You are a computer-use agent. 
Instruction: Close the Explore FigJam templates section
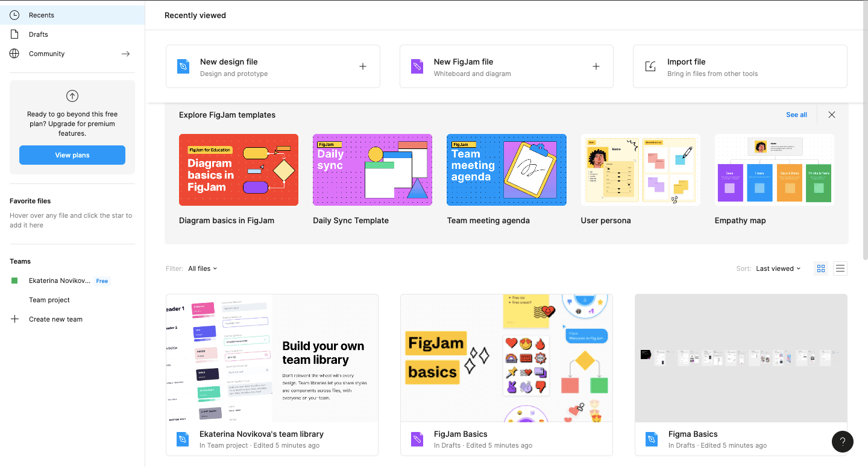point(832,115)
